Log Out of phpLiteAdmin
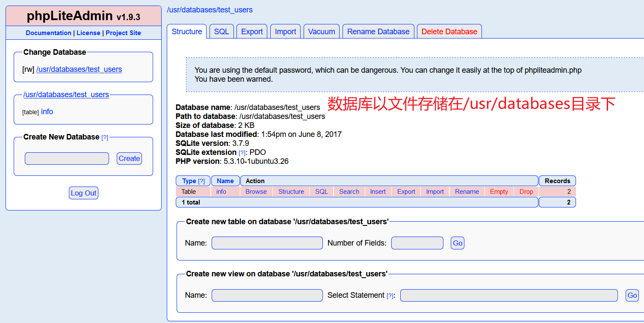The image size is (644, 323). [x=83, y=193]
